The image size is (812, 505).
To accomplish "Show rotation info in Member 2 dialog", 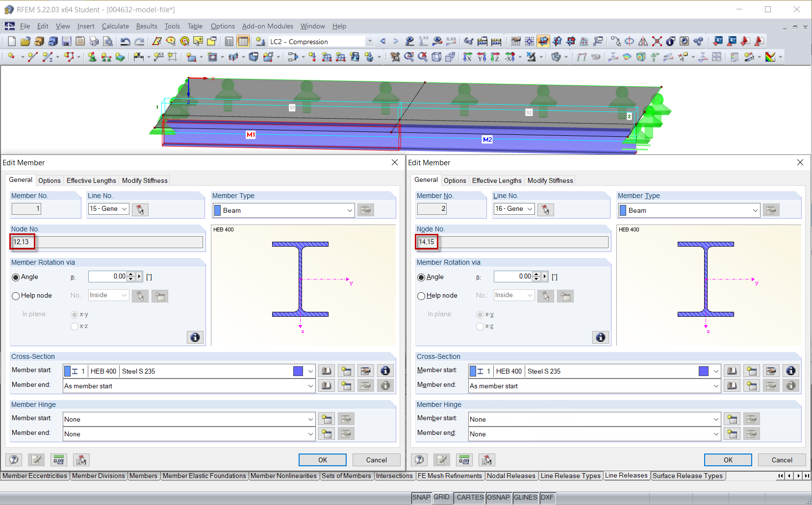I will 601,337.
